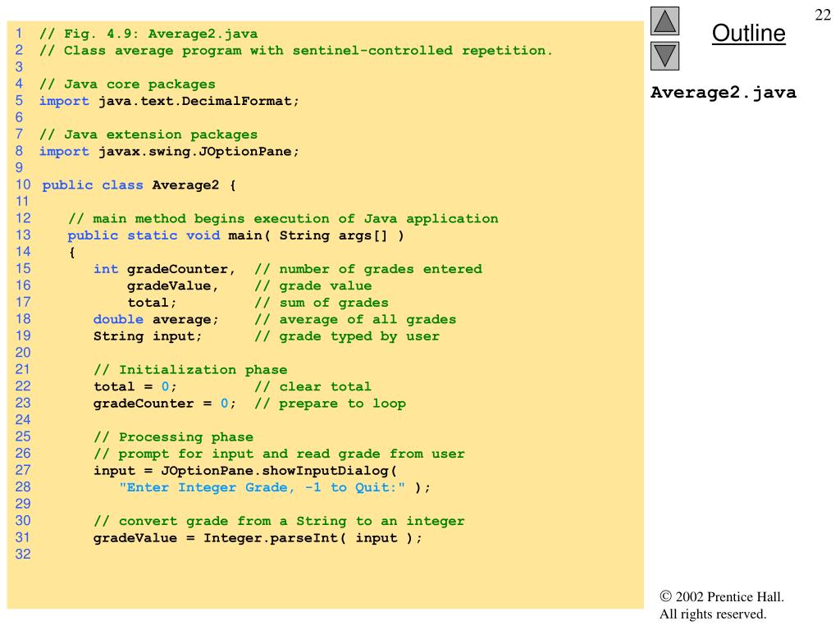The image size is (840, 630).
Task: Click the "gradeValue," declaration on line 16
Action: click(173, 285)
